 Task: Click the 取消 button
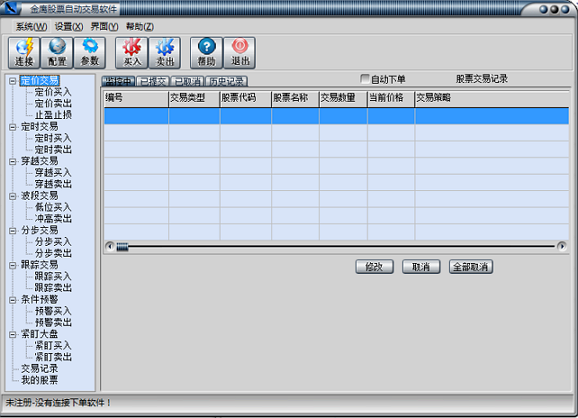coord(421,267)
